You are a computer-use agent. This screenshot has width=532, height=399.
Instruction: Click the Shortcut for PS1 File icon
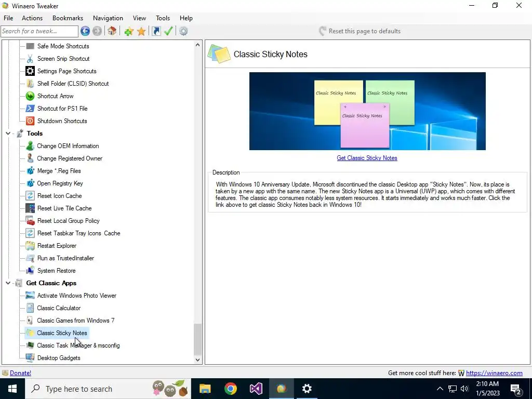(30, 109)
